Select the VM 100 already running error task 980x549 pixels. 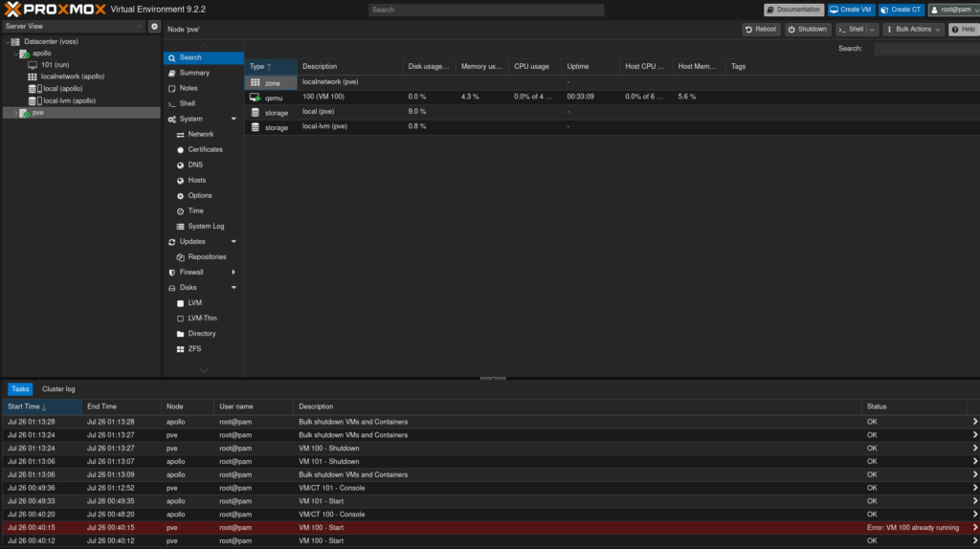click(x=491, y=528)
